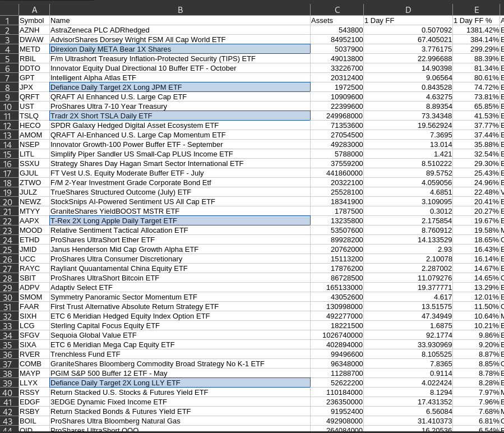
Task: Click the MOOD symbol cell
Action: [34, 231]
